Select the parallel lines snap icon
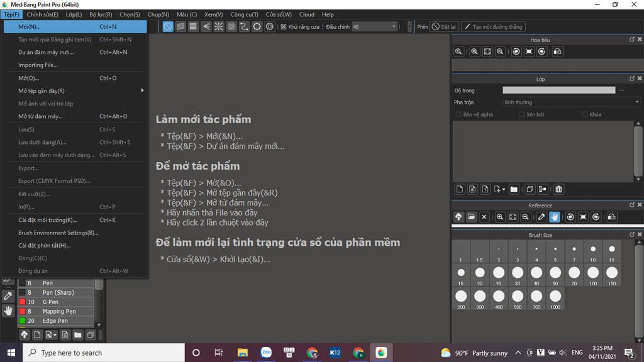Image resolution: width=644 pixels, height=362 pixels. [x=180, y=26]
